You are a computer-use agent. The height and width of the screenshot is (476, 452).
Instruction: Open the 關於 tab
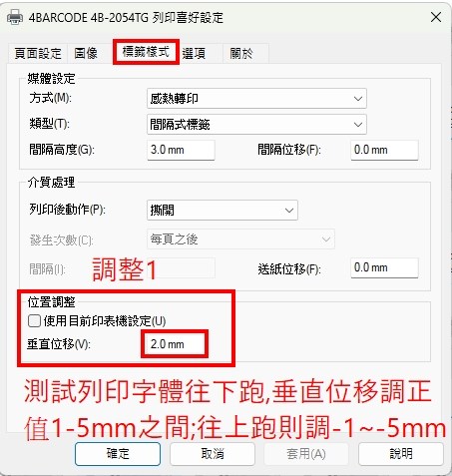pos(241,53)
